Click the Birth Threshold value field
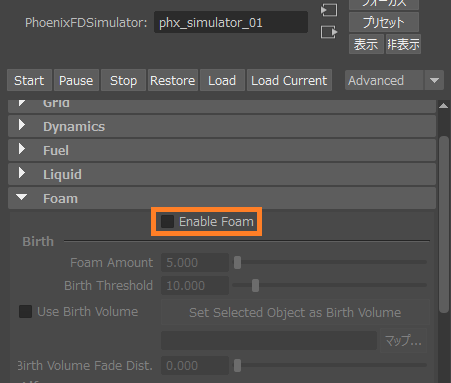The width and height of the screenshot is (451, 383). (195, 286)
